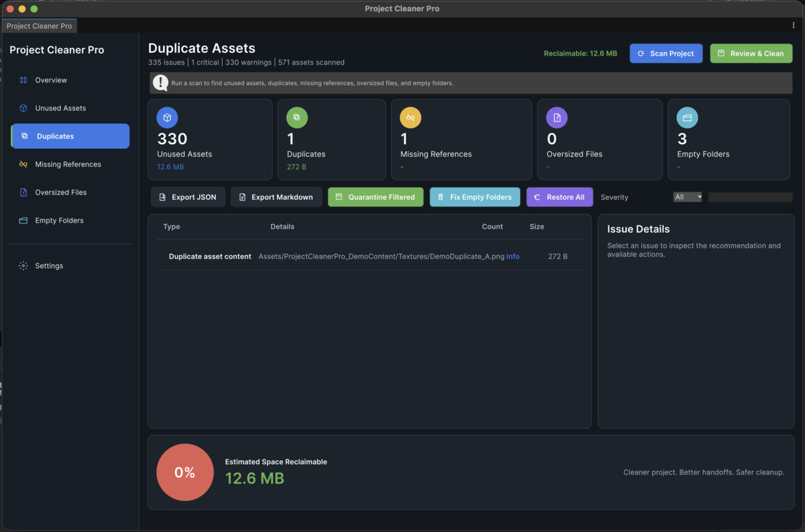Select the Duplicates sidebar item
This screenshot has width=805, height=532.
(x=70, y=136)
